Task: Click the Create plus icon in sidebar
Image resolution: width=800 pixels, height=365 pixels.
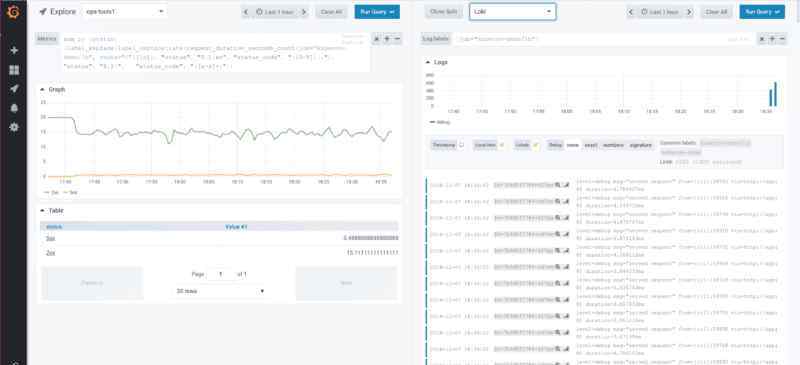Action: pyautogui.click(x=14, y=50)
